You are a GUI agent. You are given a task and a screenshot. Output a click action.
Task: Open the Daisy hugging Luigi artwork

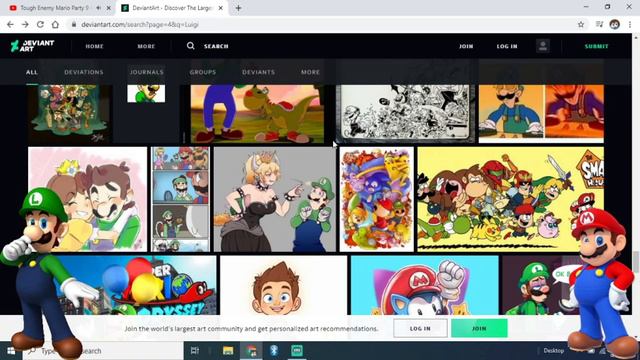click(87, 199)
